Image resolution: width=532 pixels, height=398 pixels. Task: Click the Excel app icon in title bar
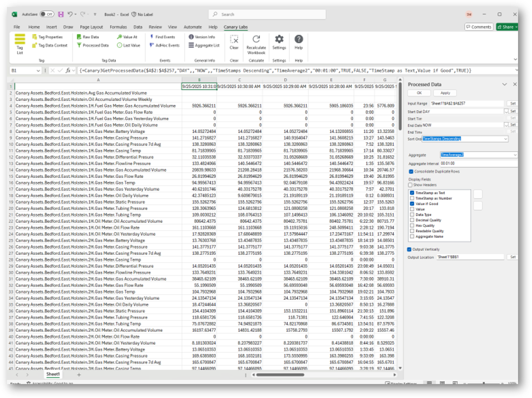coord(15,14)
